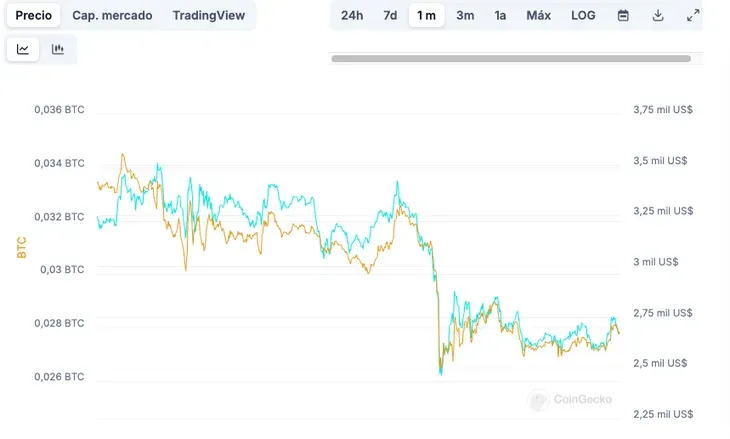
Task: Click the download chart icon
Action: click(x=658, y=16)
